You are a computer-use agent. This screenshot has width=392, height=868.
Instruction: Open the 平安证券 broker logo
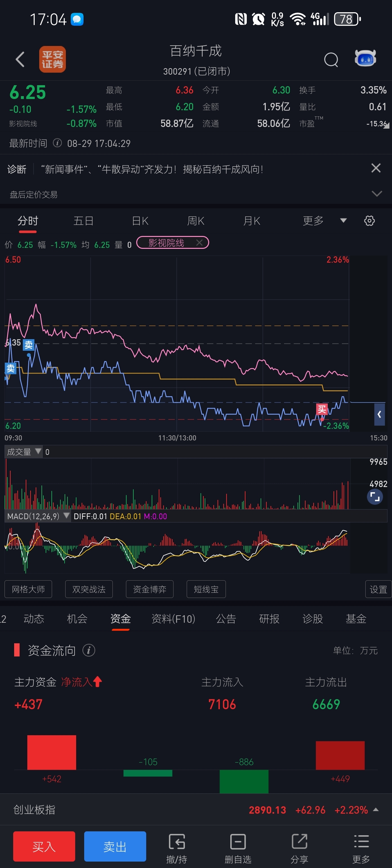53,59
